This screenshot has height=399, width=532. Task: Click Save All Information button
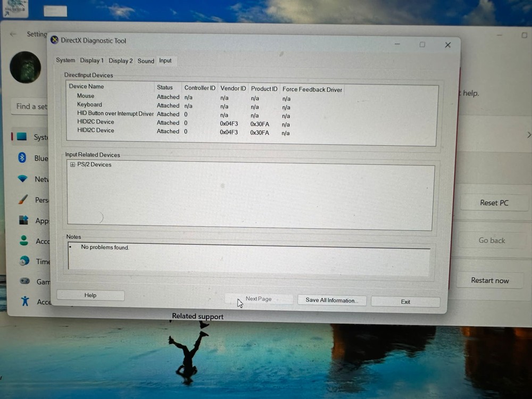pos(331,300)
